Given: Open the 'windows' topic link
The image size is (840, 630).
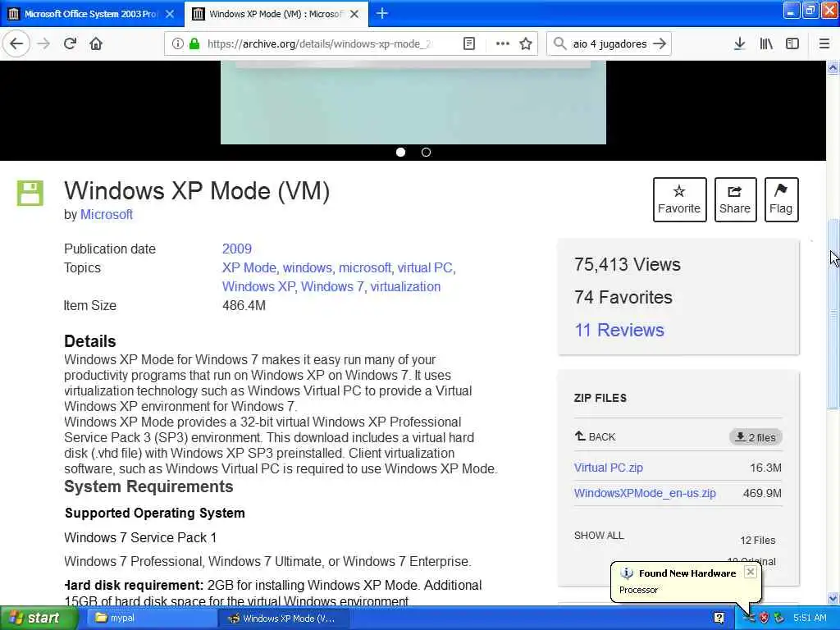Looking at the screenshot, I should (308, 267).
